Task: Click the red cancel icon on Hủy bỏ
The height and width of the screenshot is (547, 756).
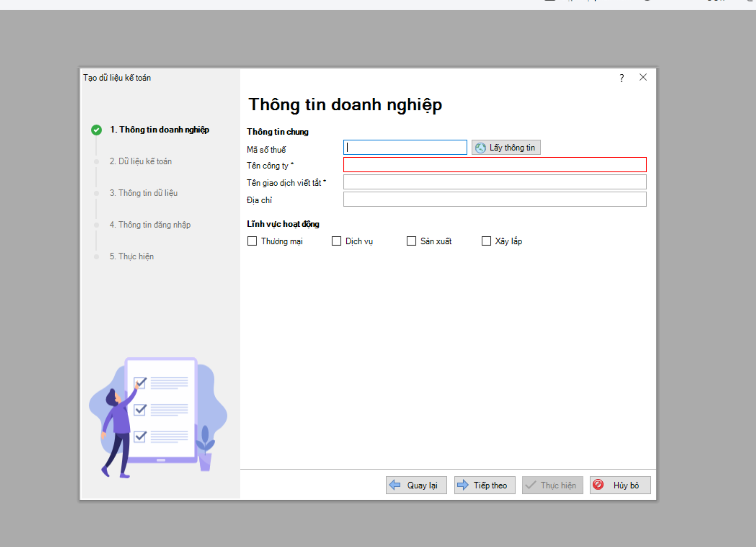Action: coord(598,484)
